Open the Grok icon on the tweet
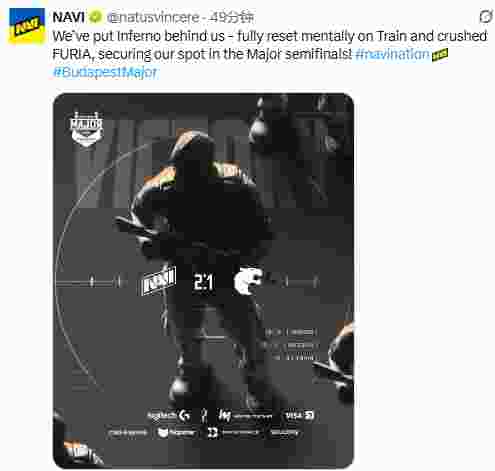 coord(486,16)
